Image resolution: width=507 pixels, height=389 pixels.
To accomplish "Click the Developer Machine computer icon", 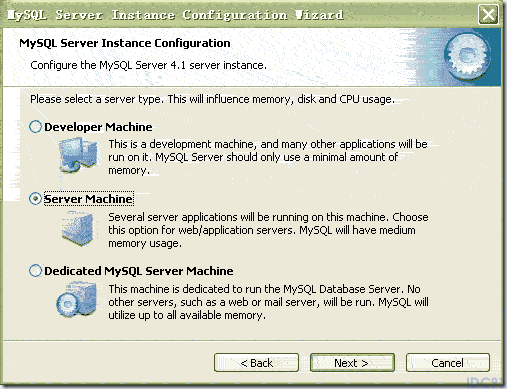I will click(x=78, y=155).
